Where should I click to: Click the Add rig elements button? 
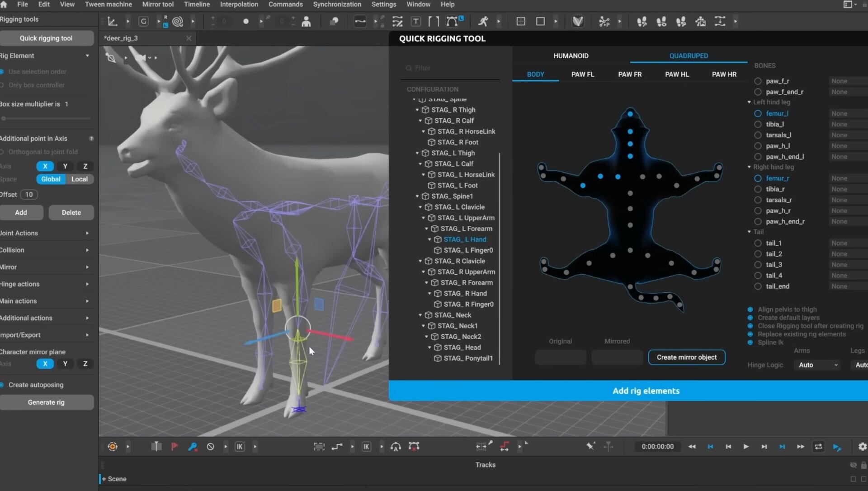coord(646,391)
